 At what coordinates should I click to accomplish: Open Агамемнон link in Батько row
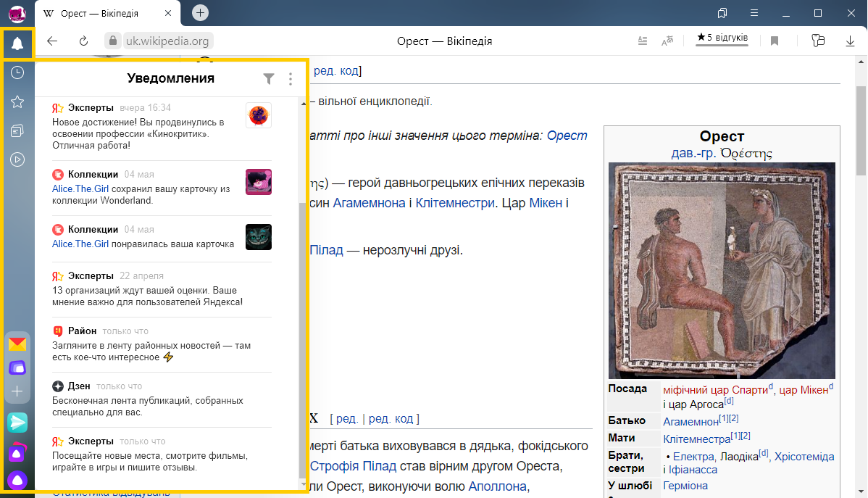point(691,422)
